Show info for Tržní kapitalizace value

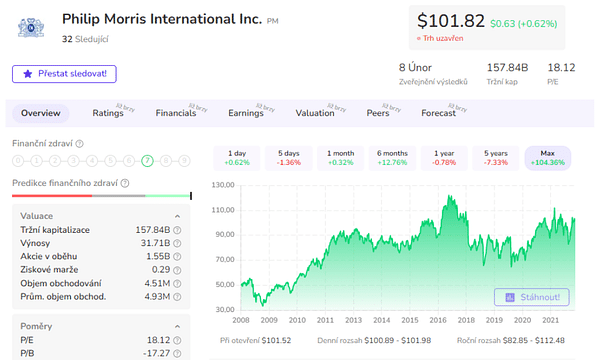pos(177,230)
